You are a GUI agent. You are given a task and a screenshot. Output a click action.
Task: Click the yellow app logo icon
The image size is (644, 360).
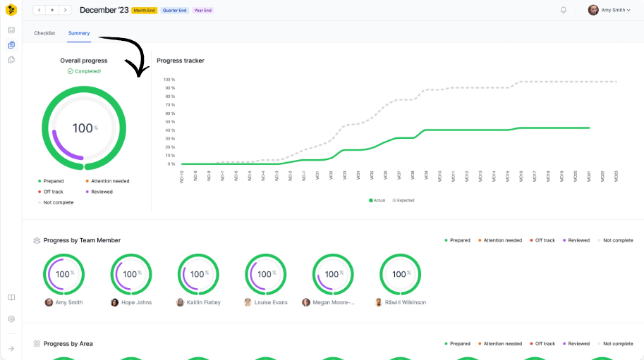[x=11, y=10]
